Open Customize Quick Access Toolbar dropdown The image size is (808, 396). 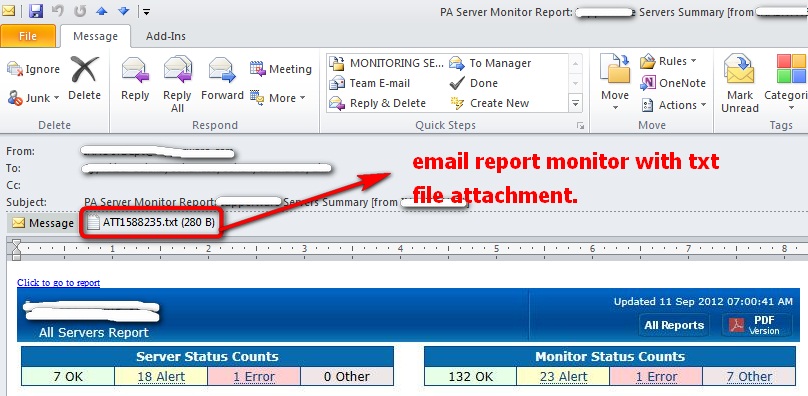pos(146,11)
